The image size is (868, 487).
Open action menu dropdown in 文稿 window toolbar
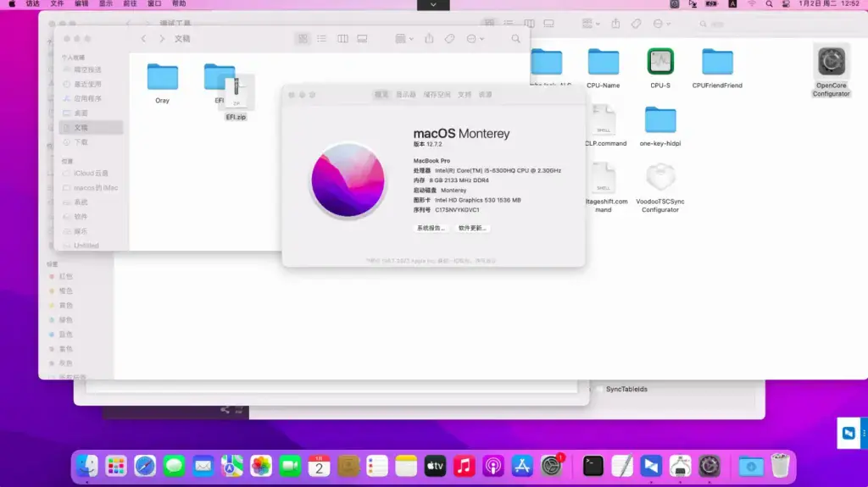475,39
